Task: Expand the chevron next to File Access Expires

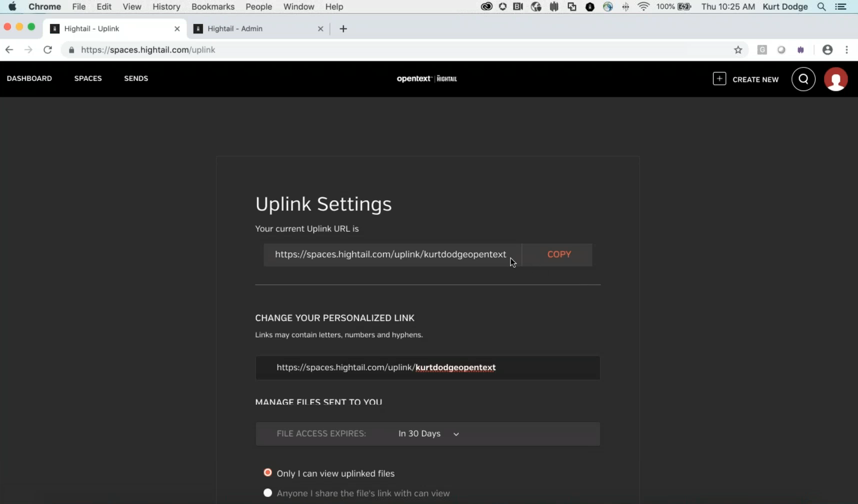Action: tap(455, 434)
